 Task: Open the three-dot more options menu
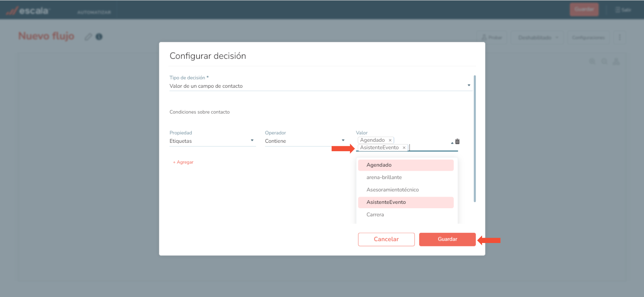619,37
